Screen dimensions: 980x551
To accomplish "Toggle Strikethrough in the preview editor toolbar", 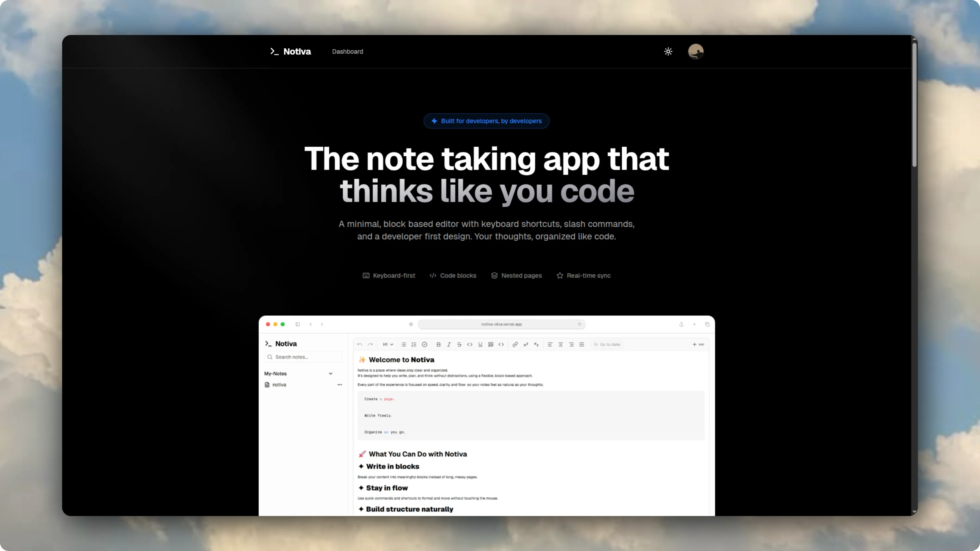I will point(459,344).
